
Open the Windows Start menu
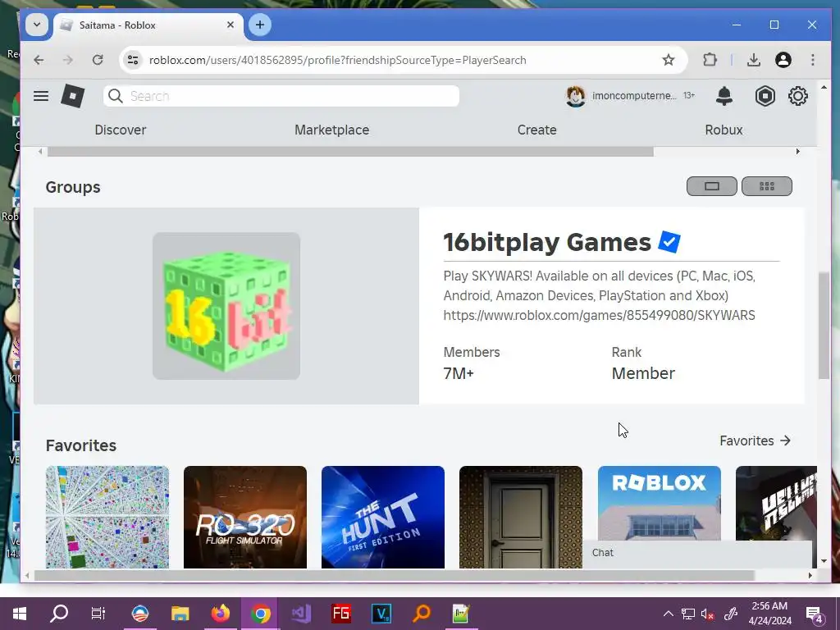(20, 614)
